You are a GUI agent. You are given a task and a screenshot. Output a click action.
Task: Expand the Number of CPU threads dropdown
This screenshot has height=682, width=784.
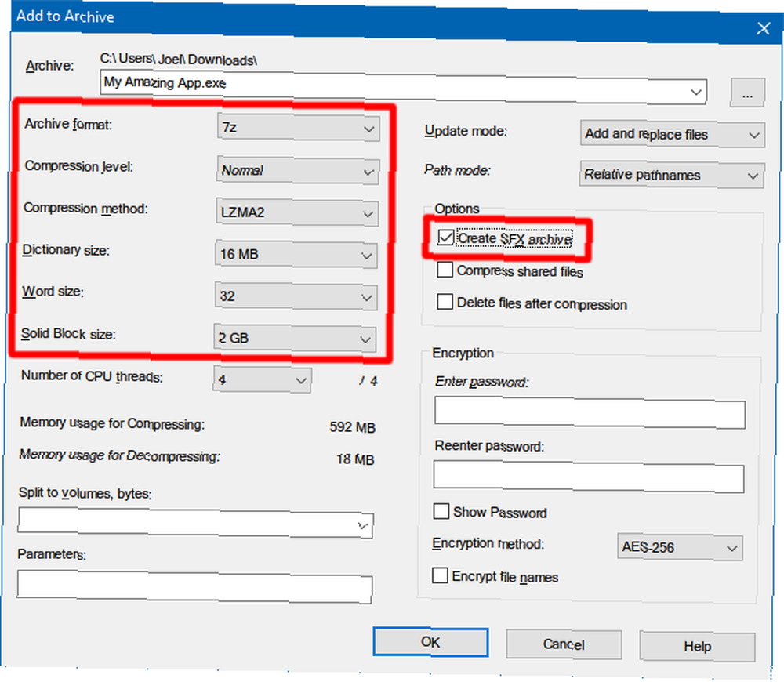[x=262, y=380]
